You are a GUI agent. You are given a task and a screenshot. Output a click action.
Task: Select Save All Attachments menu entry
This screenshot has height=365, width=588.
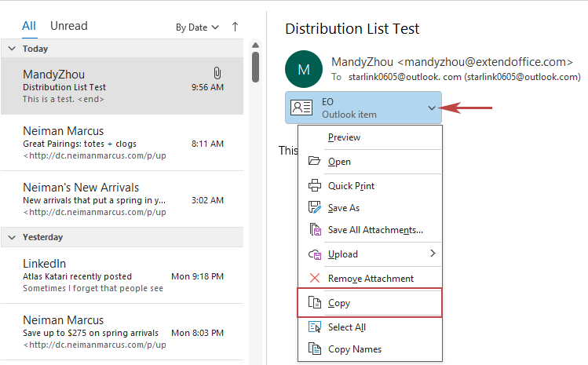pyautogui.click(x=375, y=230)
